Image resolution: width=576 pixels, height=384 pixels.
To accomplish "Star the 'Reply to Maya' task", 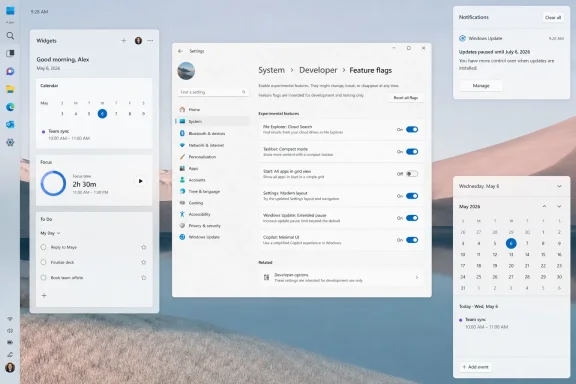I will point(144,247).
